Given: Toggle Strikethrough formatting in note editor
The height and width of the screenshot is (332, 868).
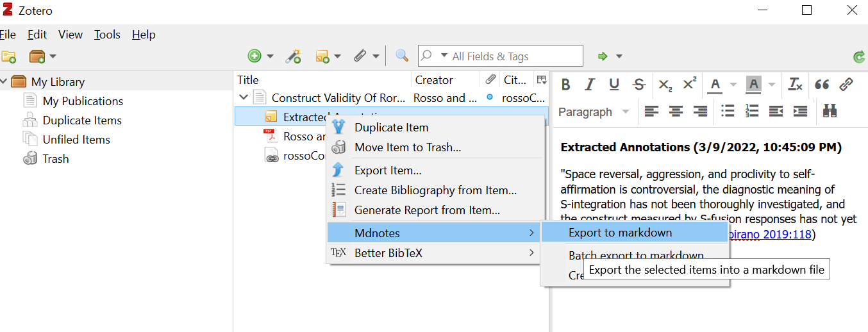Looking at the screenshot, I should click(638, 84).
